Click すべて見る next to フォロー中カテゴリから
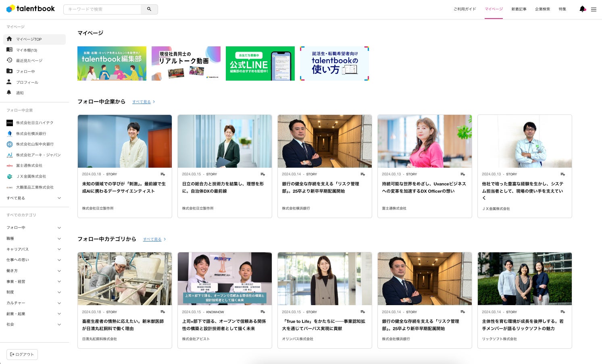 point(154,239)
